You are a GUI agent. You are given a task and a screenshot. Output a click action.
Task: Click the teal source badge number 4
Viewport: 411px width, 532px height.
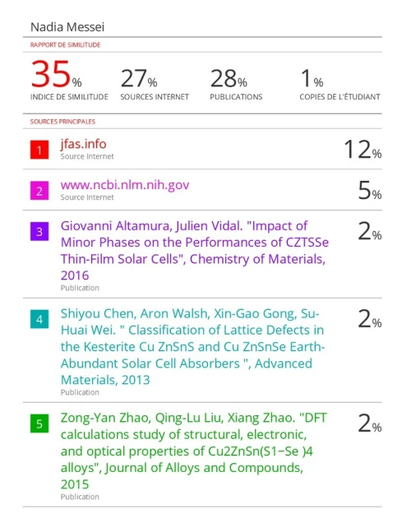pos(39,319)
